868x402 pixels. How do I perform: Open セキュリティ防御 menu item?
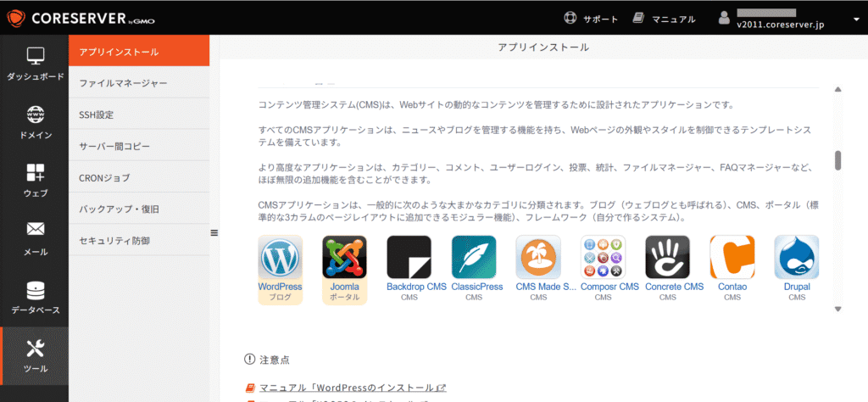coord(140,241)
